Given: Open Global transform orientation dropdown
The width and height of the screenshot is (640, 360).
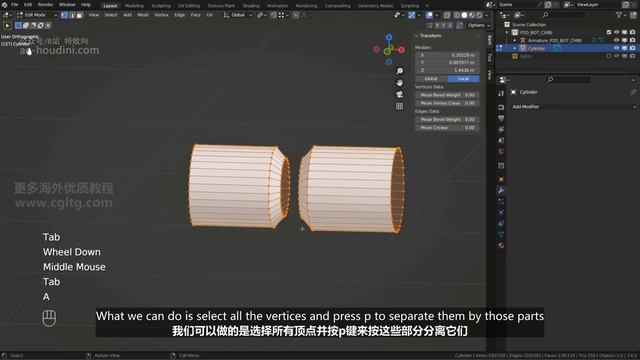Looking at the screenshot, I should tap(238, 15).
